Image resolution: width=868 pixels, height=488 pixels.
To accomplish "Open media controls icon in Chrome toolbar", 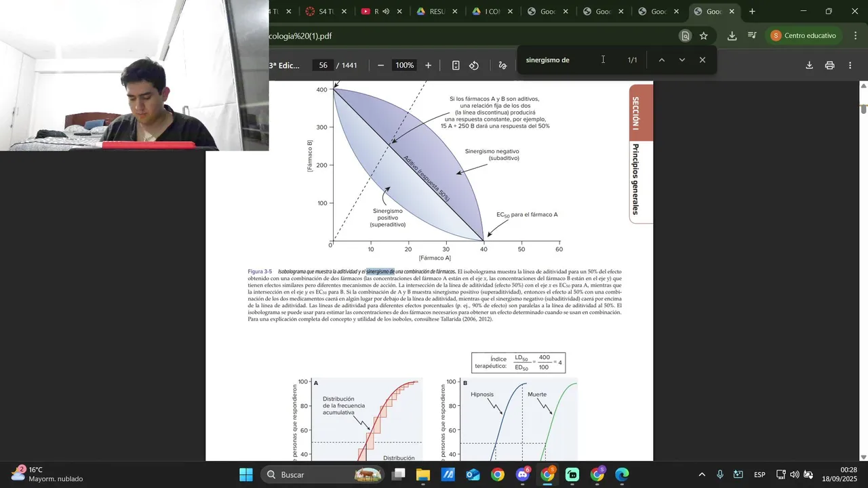I will point(752,36).
